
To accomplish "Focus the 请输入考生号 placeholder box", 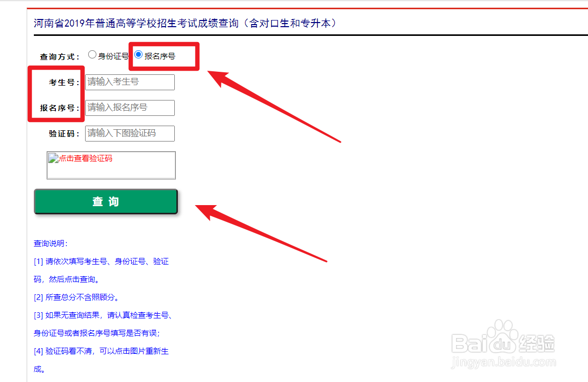I will (129, 82).
